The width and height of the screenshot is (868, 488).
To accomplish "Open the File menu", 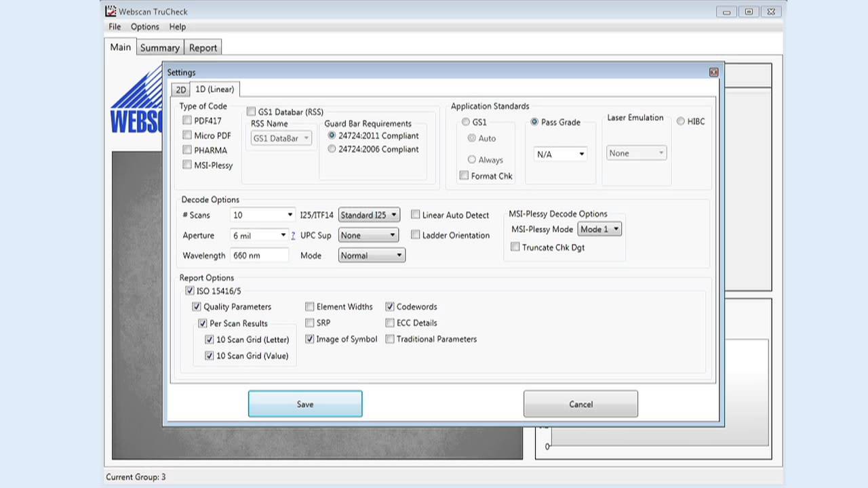I will tap(115, 26).
